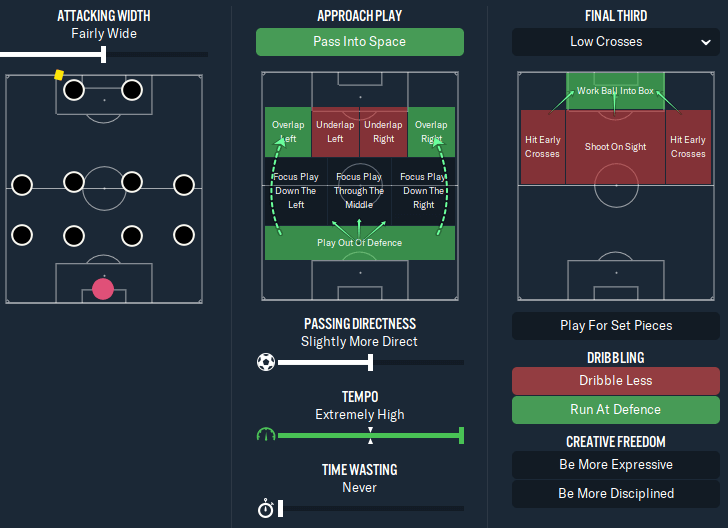
Task: Click the tempo slider center arrow marker
Action: (x=370, y=436)
